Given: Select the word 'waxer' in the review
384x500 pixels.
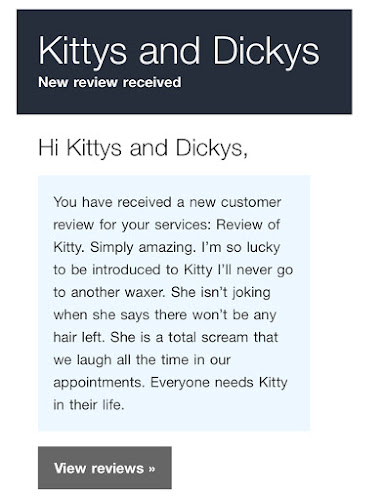Looking at the screenshot, I should (x=145, y=293).
